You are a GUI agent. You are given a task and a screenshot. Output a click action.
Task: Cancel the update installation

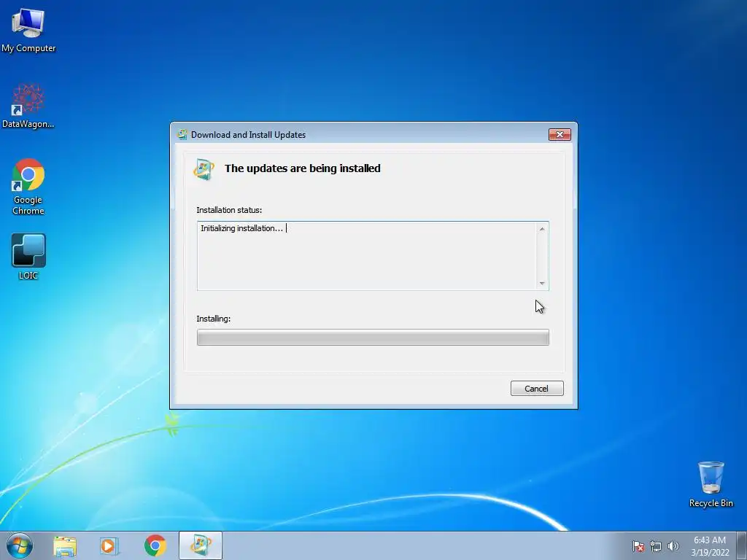(537, 389)
